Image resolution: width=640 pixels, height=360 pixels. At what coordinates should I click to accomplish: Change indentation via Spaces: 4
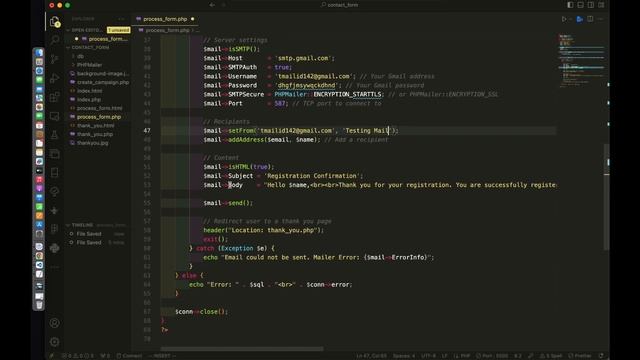404,356
